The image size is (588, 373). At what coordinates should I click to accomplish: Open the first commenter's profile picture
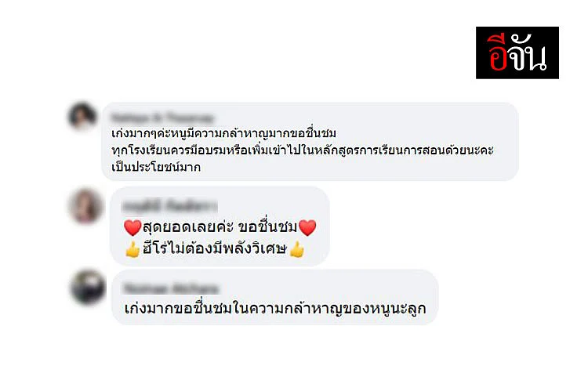(x=82, y=116)
